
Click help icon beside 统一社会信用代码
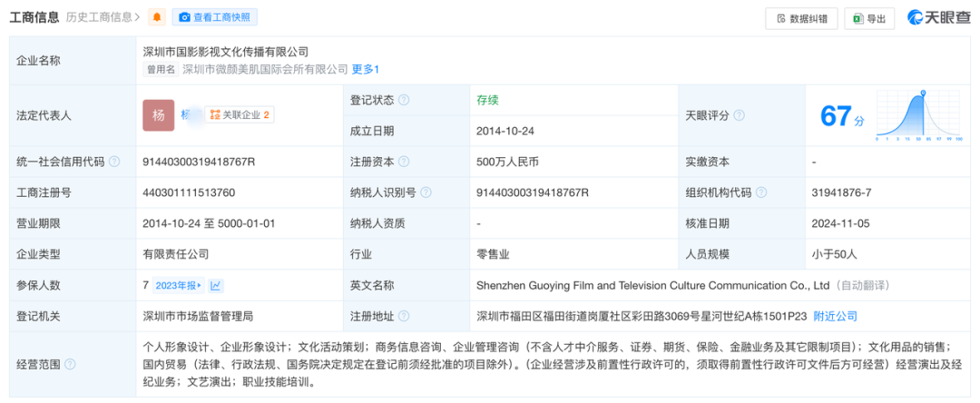click(x=114, y=162)
